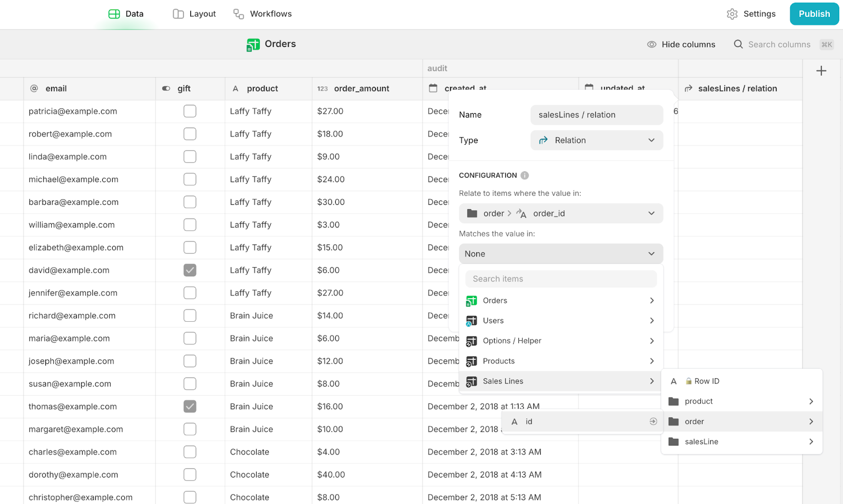The width and height of the screenshot is (843, 504).
Task: Select Users in the table list
Action: [x=561, y=321]
